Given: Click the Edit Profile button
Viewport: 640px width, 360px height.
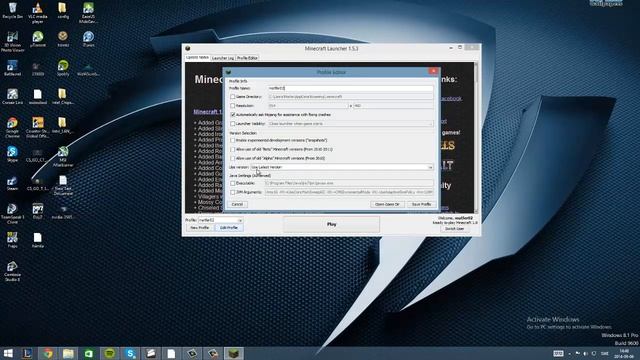Looking at the screenshot, I should [x=229, y=228].
